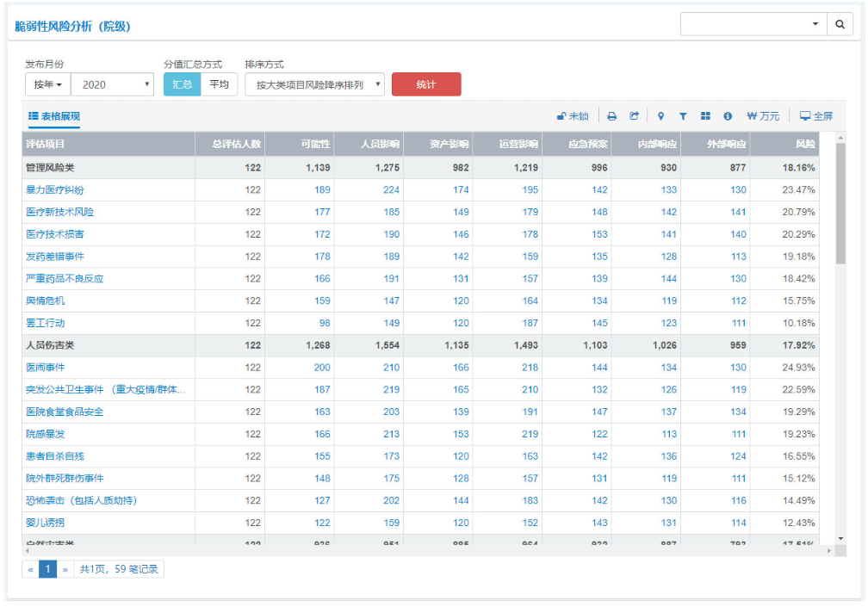Screen dimensions: 868x607
Task: Click the 资产影响 column header
Action: coord(437,144)
